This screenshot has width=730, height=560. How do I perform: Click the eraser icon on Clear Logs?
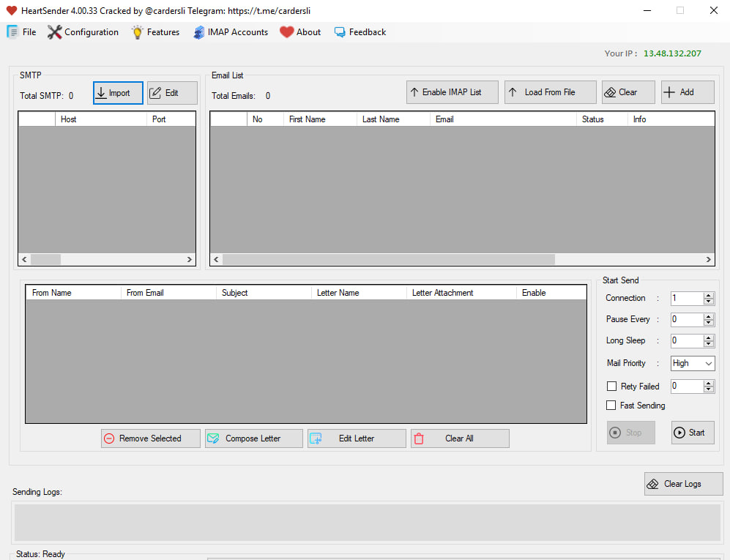point(652,484)
